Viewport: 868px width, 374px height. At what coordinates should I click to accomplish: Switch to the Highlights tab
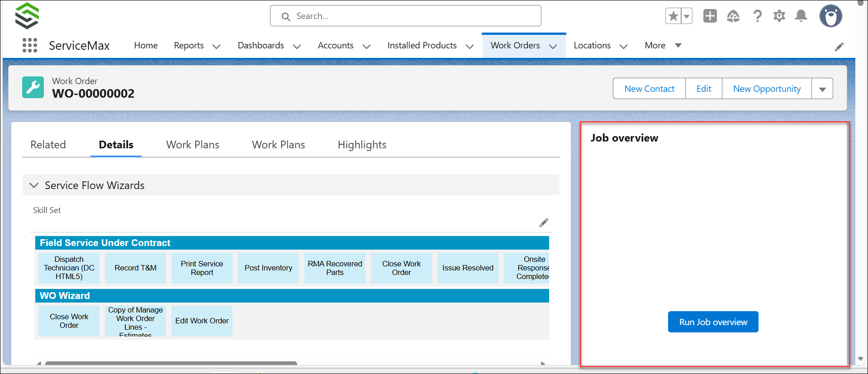point(362,145)
